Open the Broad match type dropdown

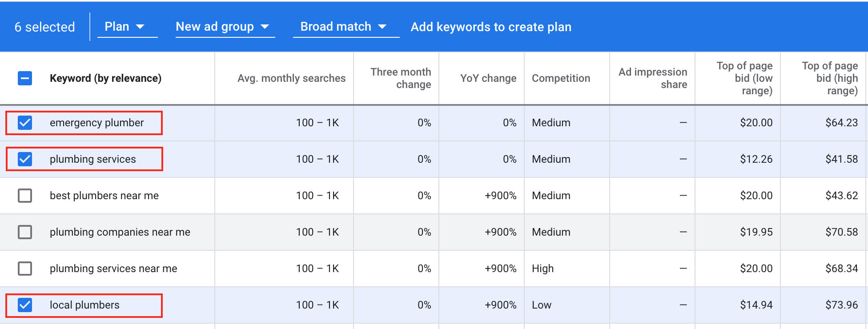click(346, 27)
